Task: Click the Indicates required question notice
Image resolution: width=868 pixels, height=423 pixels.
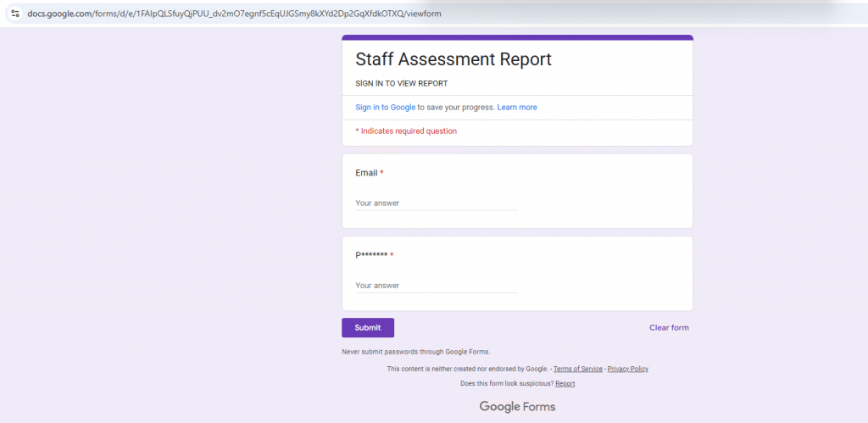Action: pos(406,131)
